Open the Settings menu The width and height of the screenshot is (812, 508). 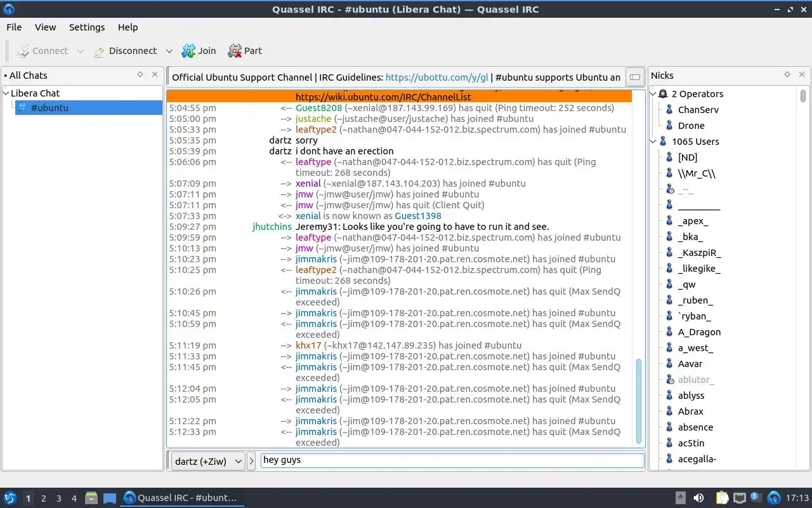pyautogui.click(x=87, y=27)
